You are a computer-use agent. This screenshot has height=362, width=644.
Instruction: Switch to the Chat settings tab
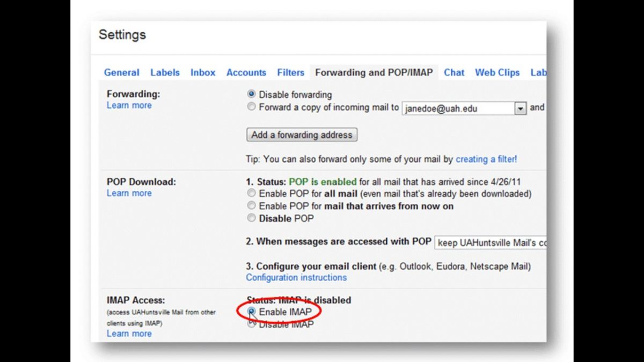coord(454,72)
